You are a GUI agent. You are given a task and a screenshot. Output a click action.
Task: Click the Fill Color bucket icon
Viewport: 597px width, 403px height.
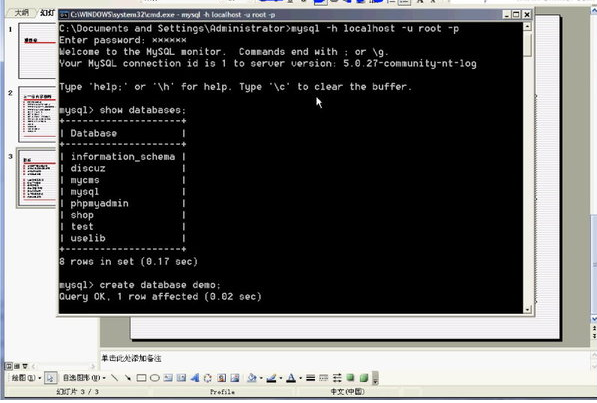pyautogui.click(x=252, y=378)
